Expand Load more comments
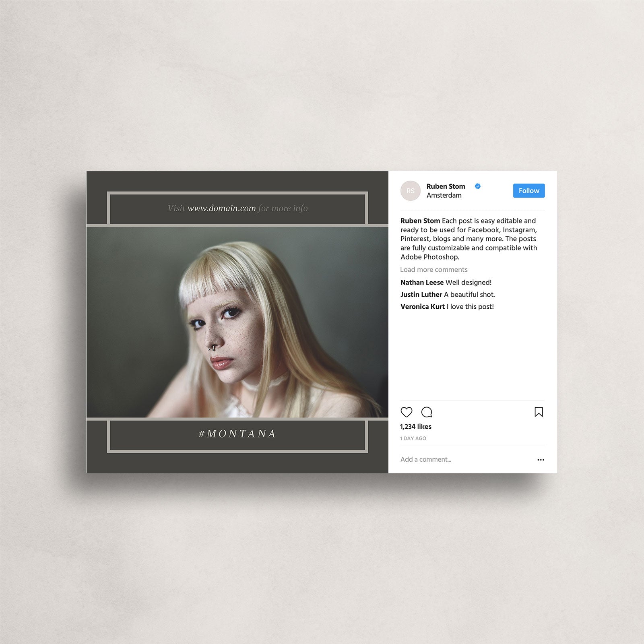 [433, 270]
